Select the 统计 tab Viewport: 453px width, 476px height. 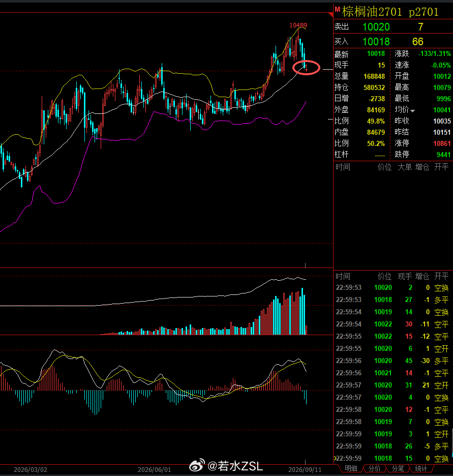(x=421, y=468)
